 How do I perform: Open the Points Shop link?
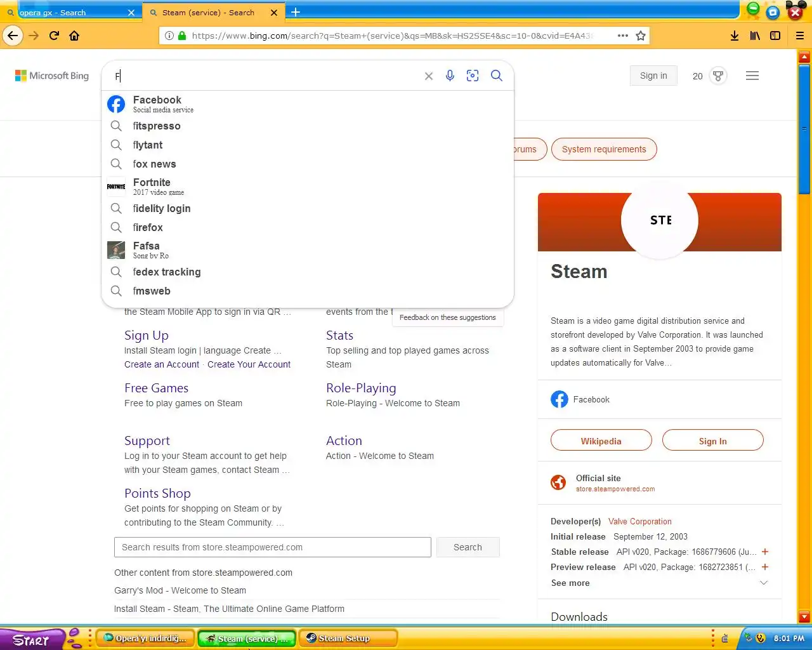click(157, 493)
